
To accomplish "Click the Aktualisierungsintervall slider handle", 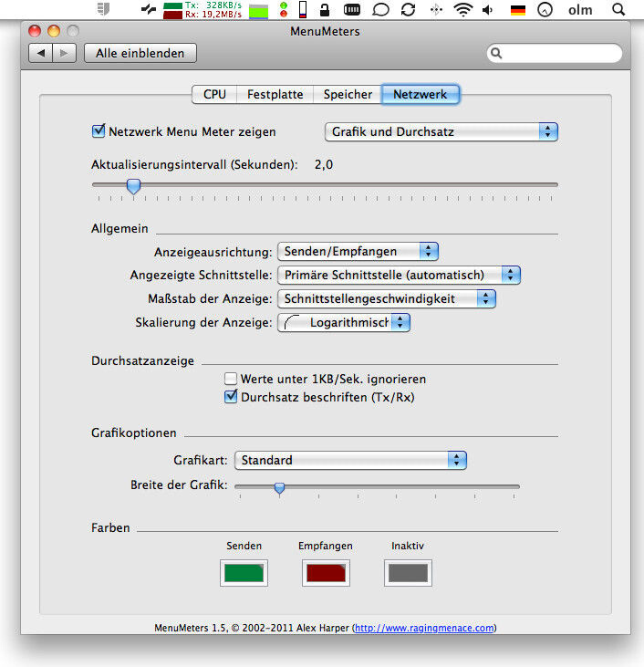I will tap(133, 186).
